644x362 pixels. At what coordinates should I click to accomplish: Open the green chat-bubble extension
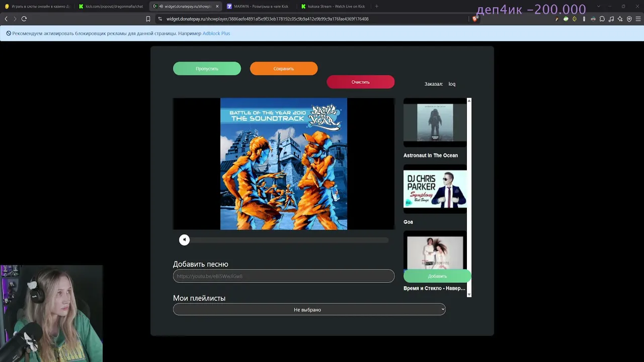[x=566, y=19]
